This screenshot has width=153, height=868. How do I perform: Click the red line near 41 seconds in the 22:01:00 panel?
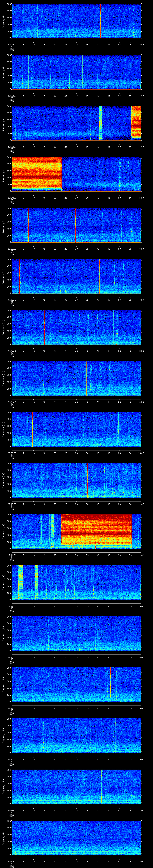point(101,21)
